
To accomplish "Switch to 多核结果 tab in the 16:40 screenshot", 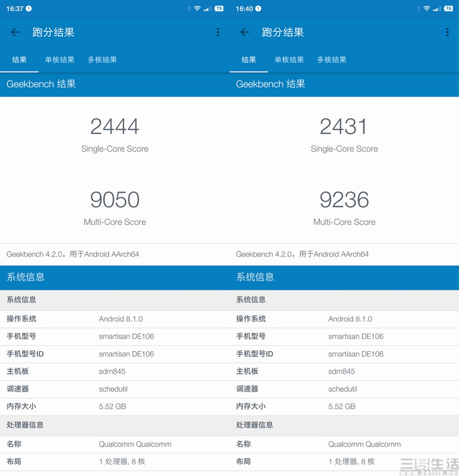I will (x=332, y=60).
